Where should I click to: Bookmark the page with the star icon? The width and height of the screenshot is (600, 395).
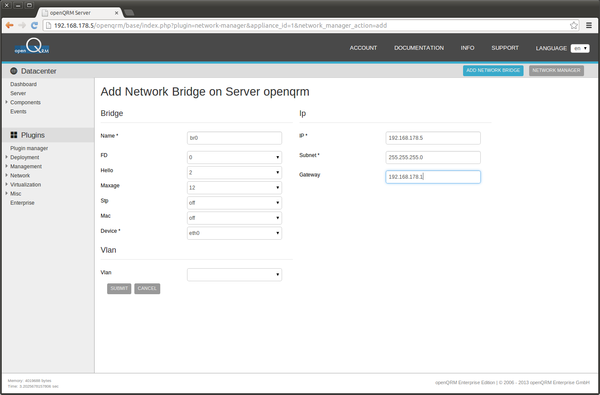click(x=574, y=26)
